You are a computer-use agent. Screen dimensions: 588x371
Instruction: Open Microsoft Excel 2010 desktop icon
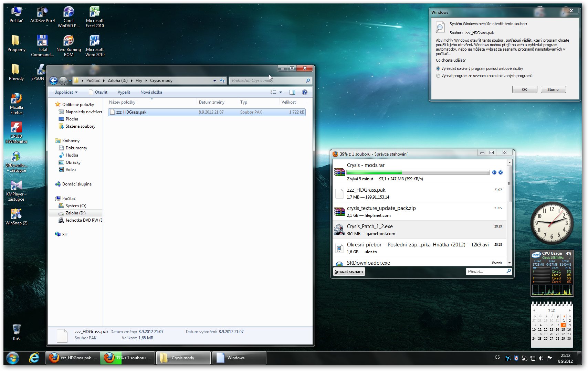coord(95,17)
